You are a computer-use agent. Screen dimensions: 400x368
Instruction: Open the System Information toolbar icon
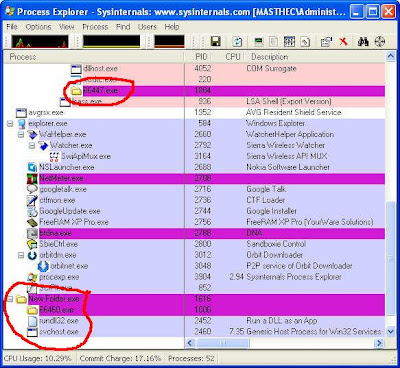259,42
